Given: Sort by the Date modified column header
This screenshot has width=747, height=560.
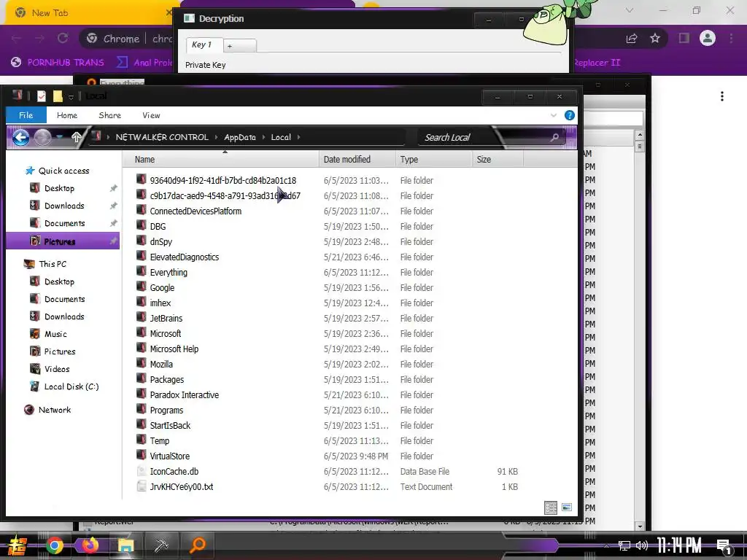Looking at the screenshot, I should tap(357, 160).
